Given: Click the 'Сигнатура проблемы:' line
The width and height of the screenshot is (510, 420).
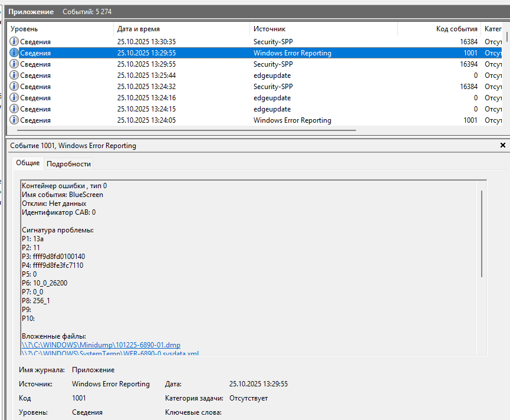Looking at the screenshot, I should (x=58, y=230).
